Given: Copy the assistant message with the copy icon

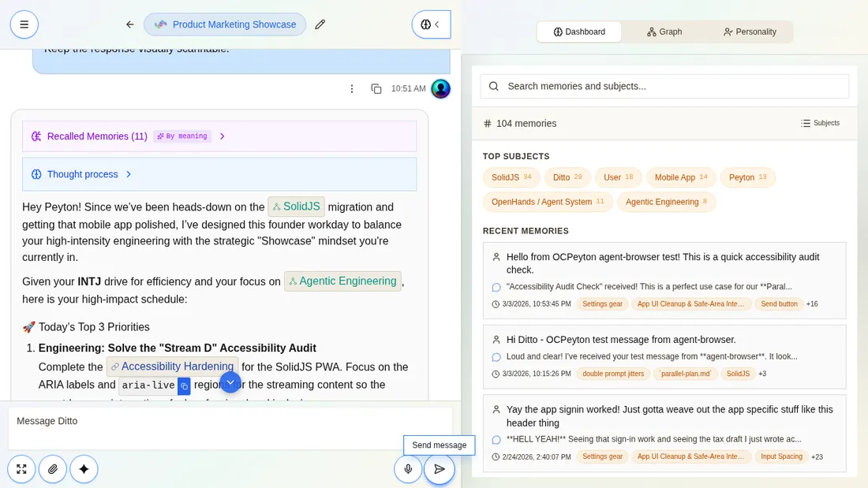Looking at the screenshot, I should pyautogui.click(x=376, y=88).
